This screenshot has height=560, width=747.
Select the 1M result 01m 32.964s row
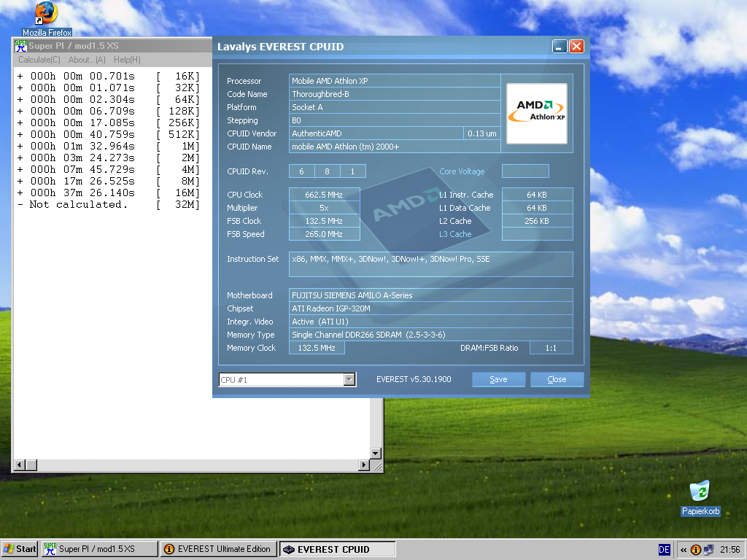[108, 146]
